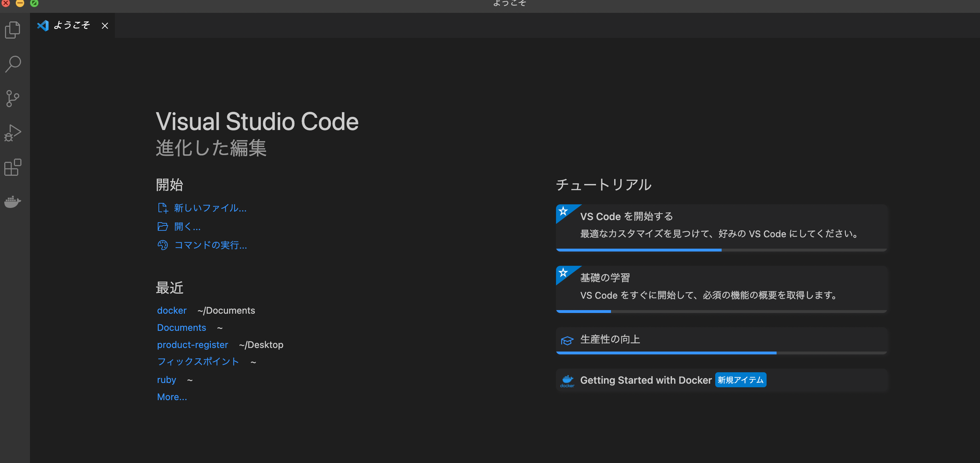Click the 開始 heading
Screen dimensions: 980x463
point(170,185)
